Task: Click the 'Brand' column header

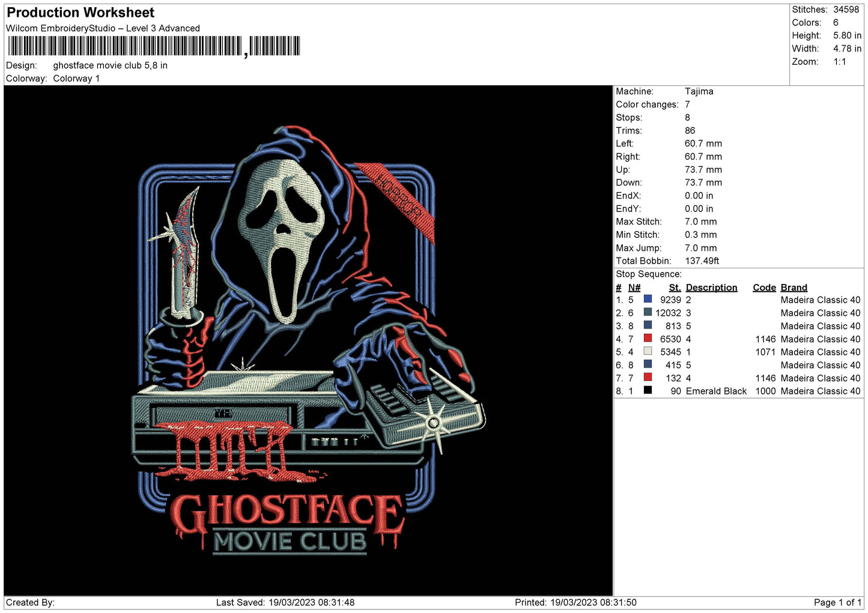Action: coord(794,288)
